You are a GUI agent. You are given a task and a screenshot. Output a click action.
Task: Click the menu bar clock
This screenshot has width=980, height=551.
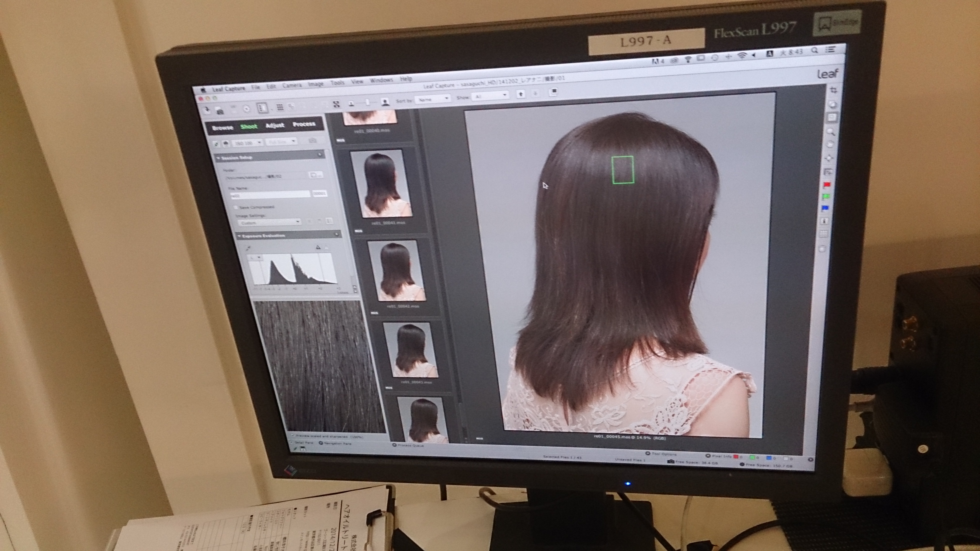click(792, 52)
